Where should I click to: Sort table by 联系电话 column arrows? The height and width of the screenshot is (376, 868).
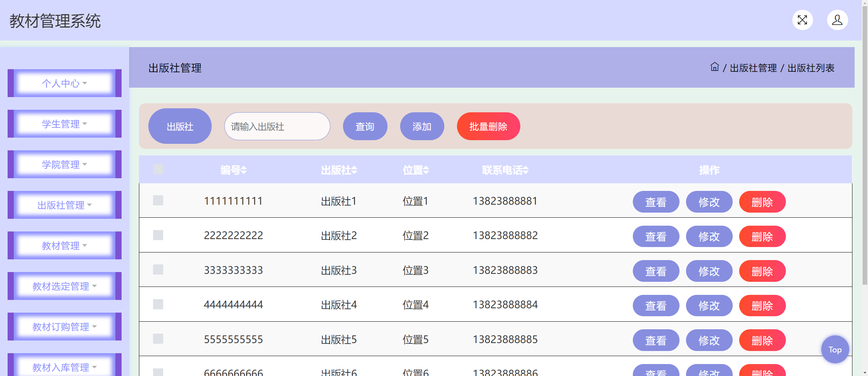coord(525,170)
